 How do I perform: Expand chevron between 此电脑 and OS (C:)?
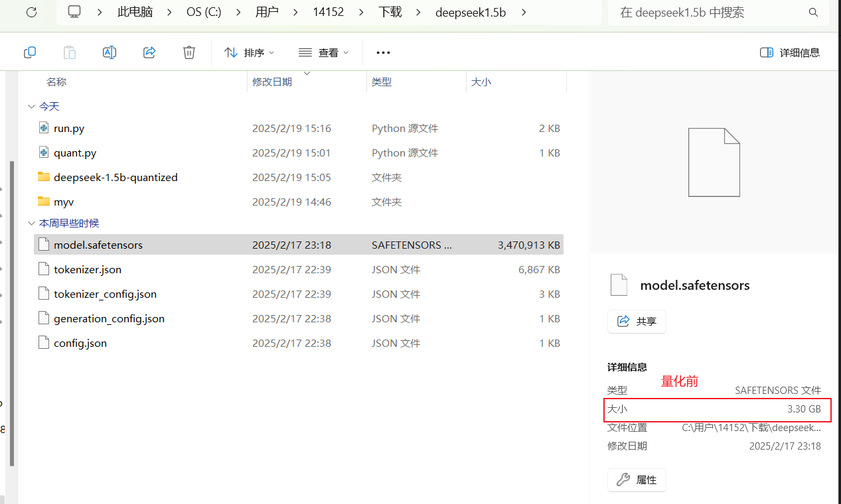(x=170, y=12)
